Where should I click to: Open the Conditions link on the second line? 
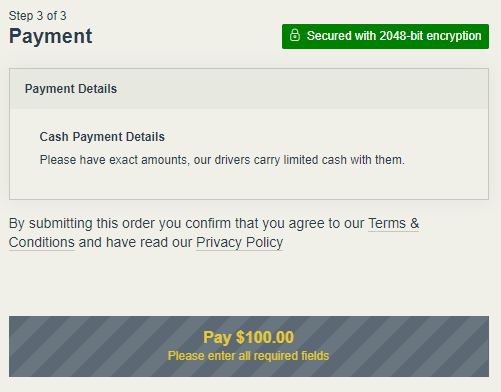tap(42, 242)
